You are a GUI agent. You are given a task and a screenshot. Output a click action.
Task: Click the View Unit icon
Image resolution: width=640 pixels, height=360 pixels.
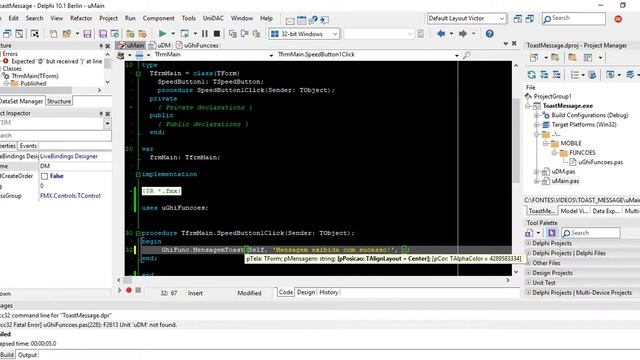click(7, 34)
